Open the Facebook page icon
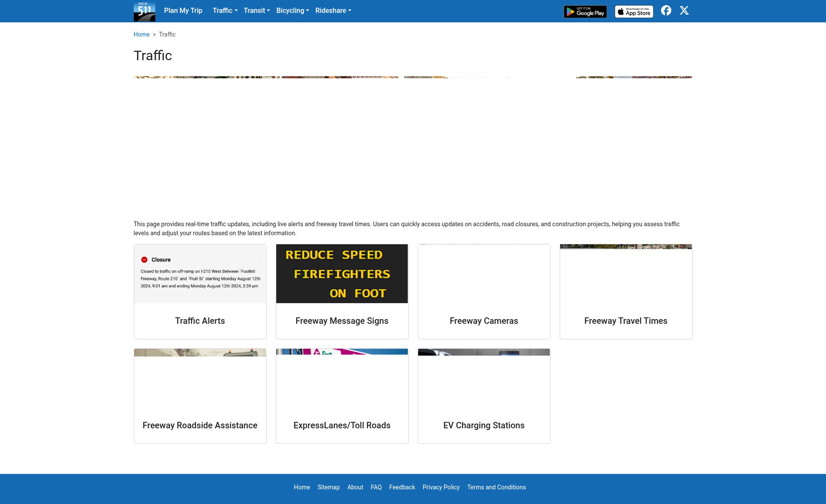The image size is (826, 504). (x=666, y=11)
